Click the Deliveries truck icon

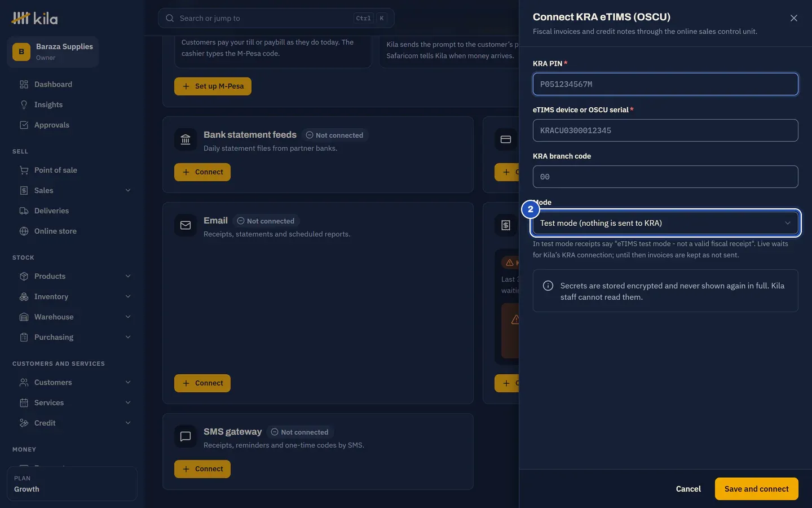pyautogui.click(x=24, y=211)
